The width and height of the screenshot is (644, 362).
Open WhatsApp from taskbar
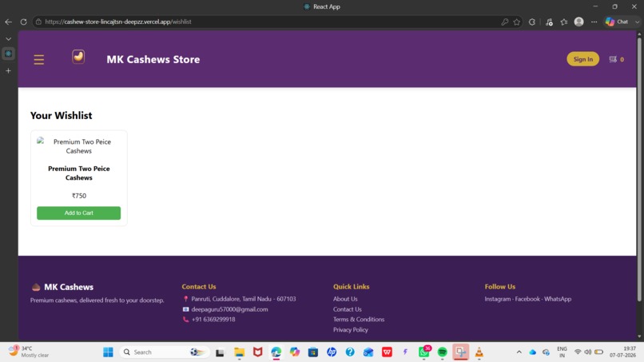[423, 352]
